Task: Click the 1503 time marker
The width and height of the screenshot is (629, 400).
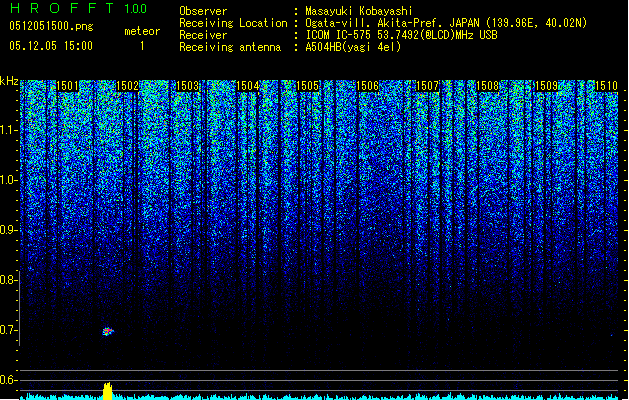Action: point(187,86)
